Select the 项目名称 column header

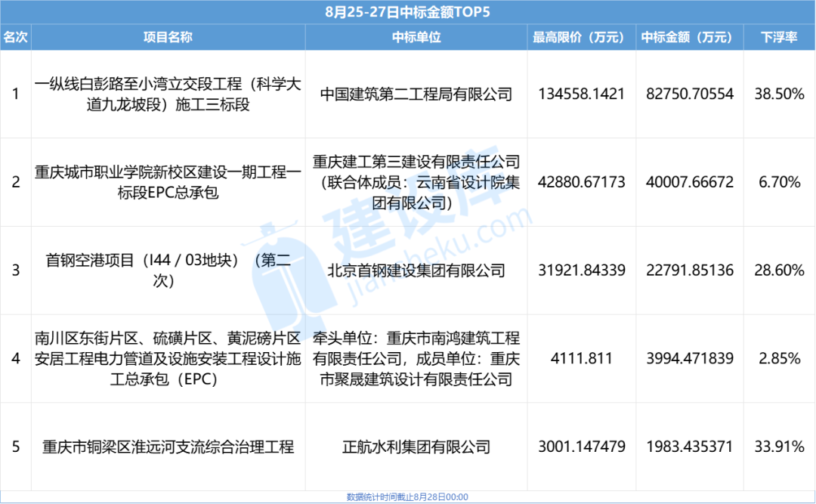click(x=168, y=36)
